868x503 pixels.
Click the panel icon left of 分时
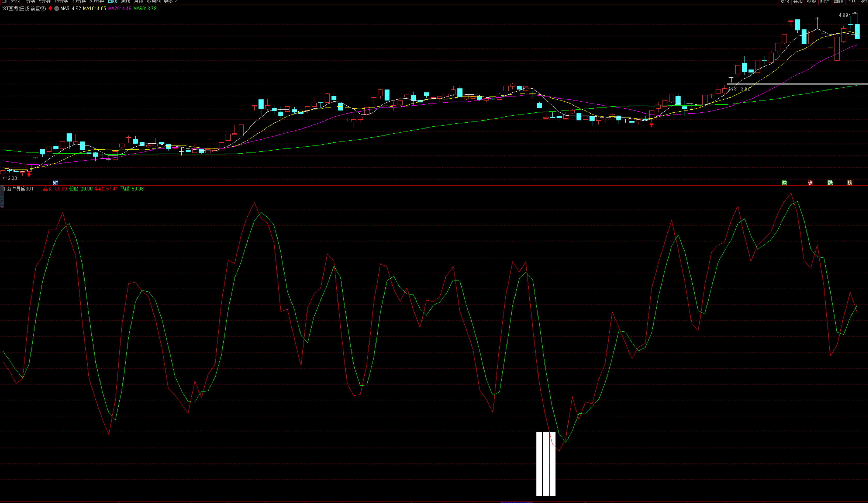coord(4,1)
